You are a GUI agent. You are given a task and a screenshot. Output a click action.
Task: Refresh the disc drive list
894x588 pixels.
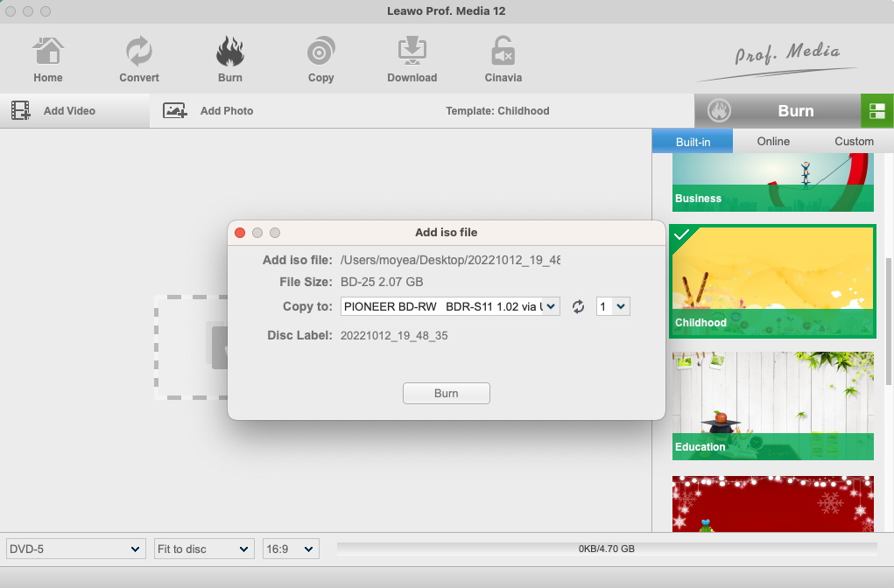[x=578, y=307]
